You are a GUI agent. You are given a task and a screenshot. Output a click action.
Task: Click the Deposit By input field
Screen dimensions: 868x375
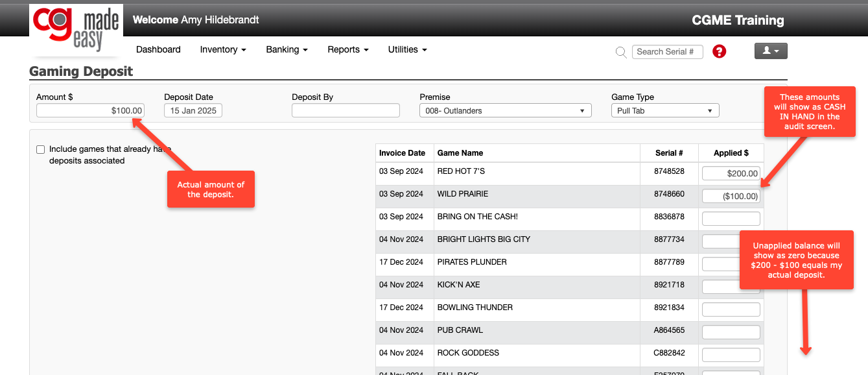346,110
